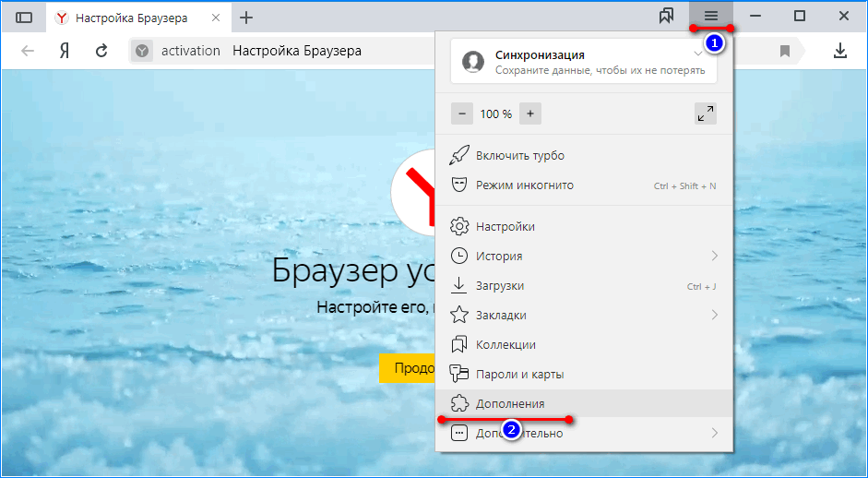The height and width of the screenshot is (478, 868).
Task: Bookmark this page with the flag icon
Action: (784, 52)
